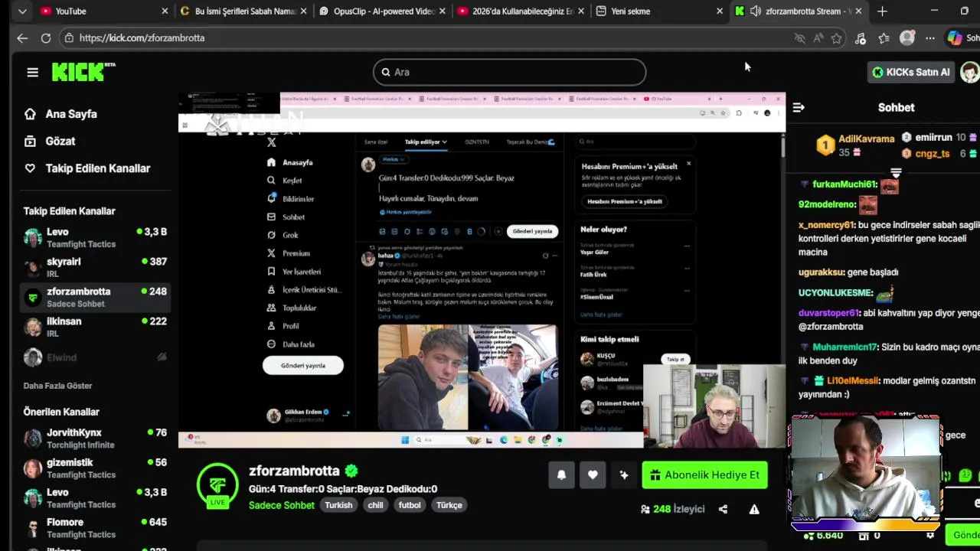The width and height of the screenshot is (980, 551).
Task: Click the Sadece Sohbet category link under the title
Action: pos(282,505)
